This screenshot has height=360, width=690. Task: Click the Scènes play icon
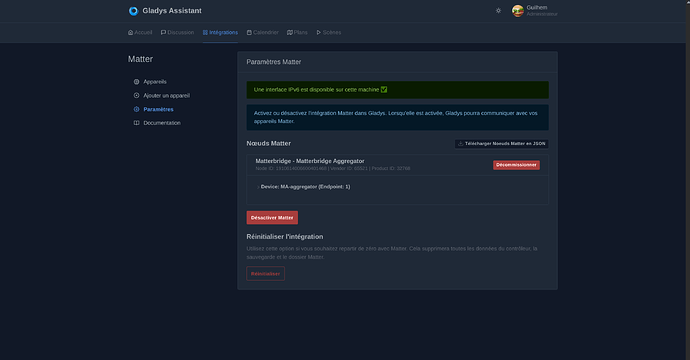[319, 33]
